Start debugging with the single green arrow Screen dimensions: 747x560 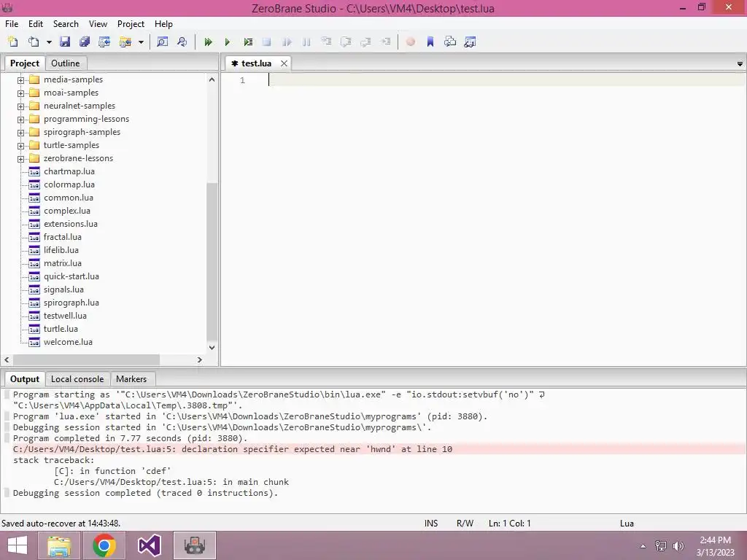click(x=228, y=42)
